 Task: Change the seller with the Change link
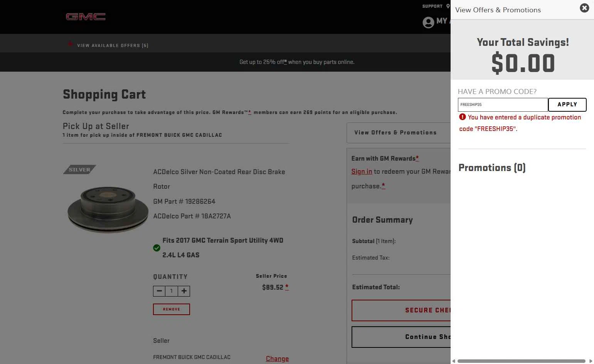point(277,359)
